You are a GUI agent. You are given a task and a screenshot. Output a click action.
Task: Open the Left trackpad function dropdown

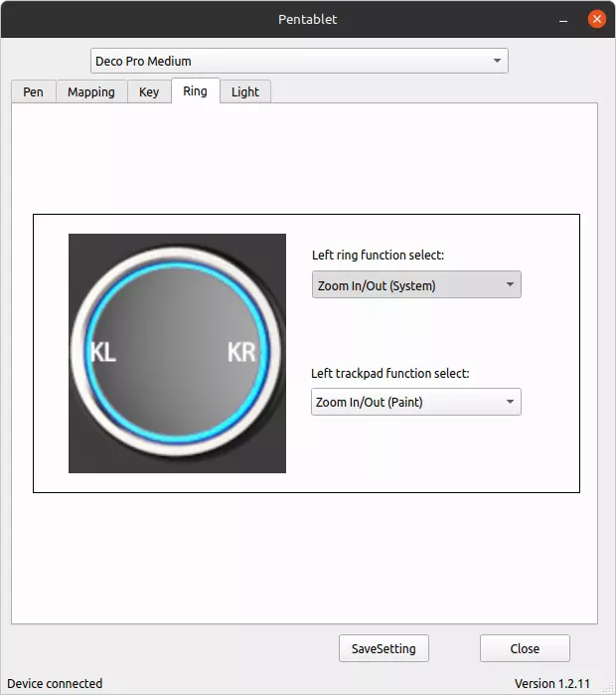point(415,402)
